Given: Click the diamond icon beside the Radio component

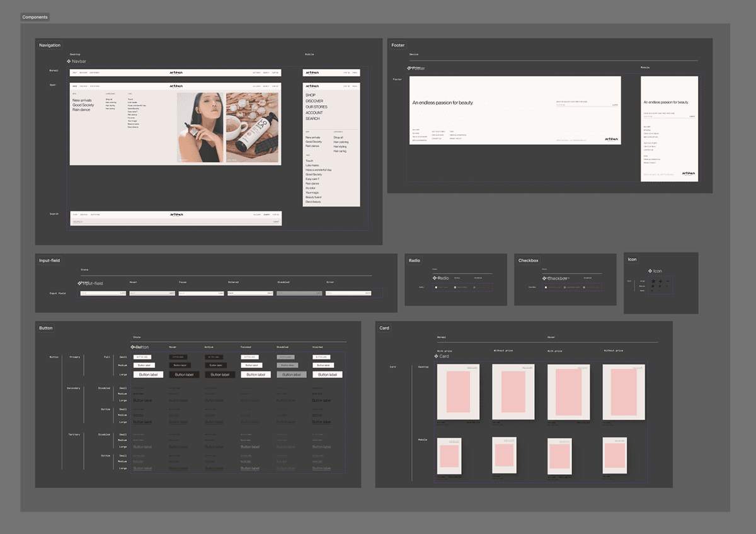Looking at the screenshot, I should coord(435,278).
